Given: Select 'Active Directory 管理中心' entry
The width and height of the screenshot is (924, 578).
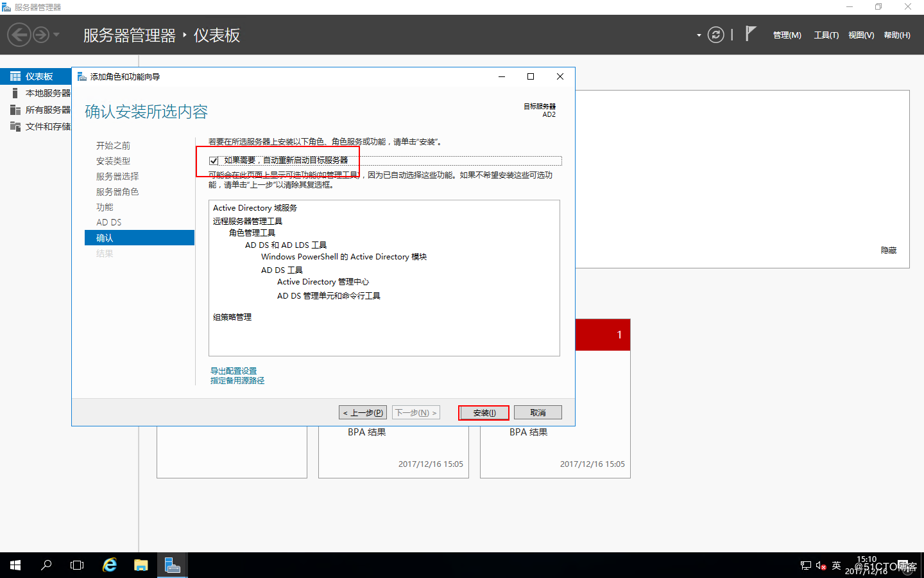Looking at the screenshot, I should click(323, 282).
